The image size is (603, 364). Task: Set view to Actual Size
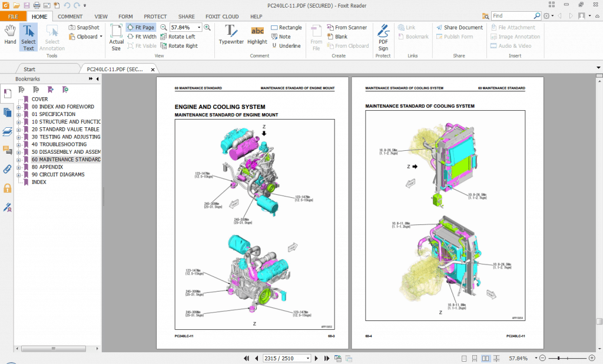116,37
